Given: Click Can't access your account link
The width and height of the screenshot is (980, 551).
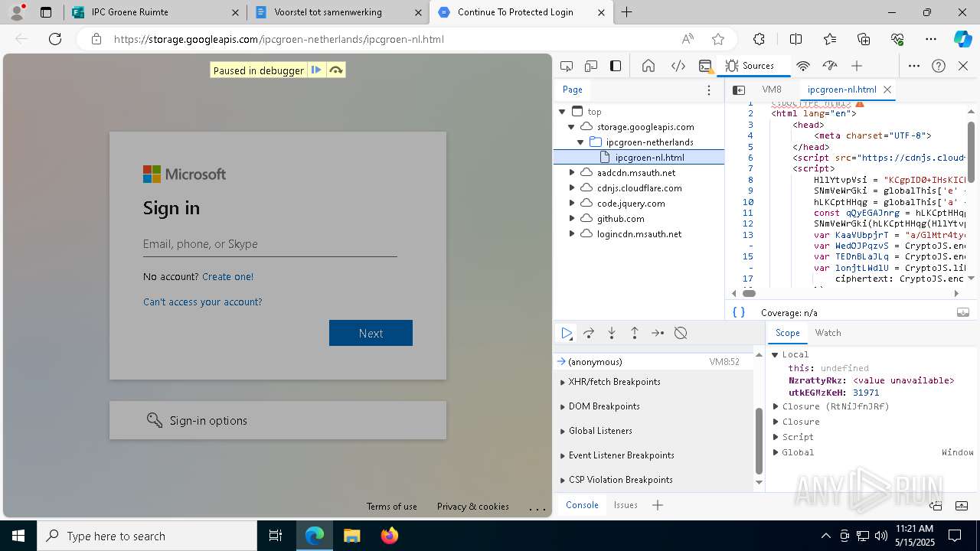Looking at the screenshot, I should pos(203,302).
